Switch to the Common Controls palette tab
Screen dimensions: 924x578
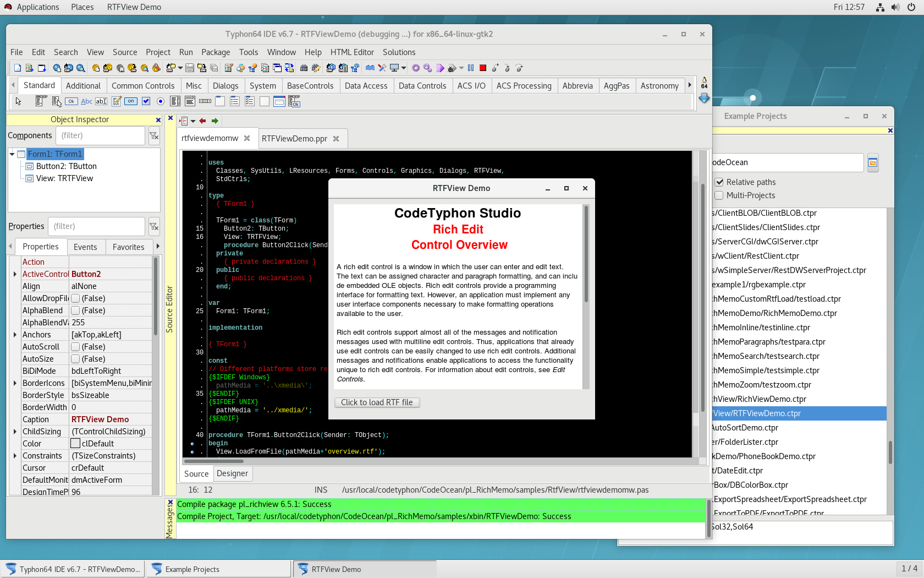tap(143, 86)
